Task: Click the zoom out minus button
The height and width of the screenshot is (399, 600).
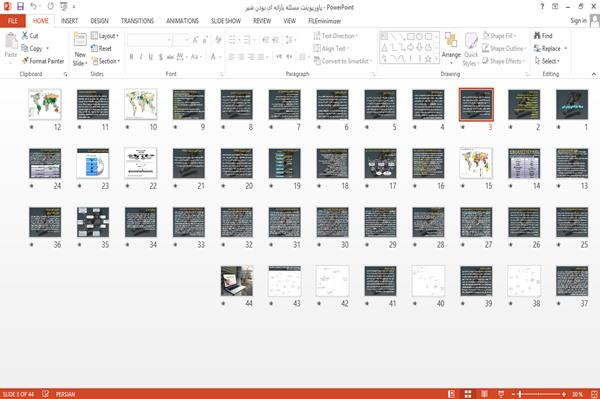Action: click(x=513, y=394)
